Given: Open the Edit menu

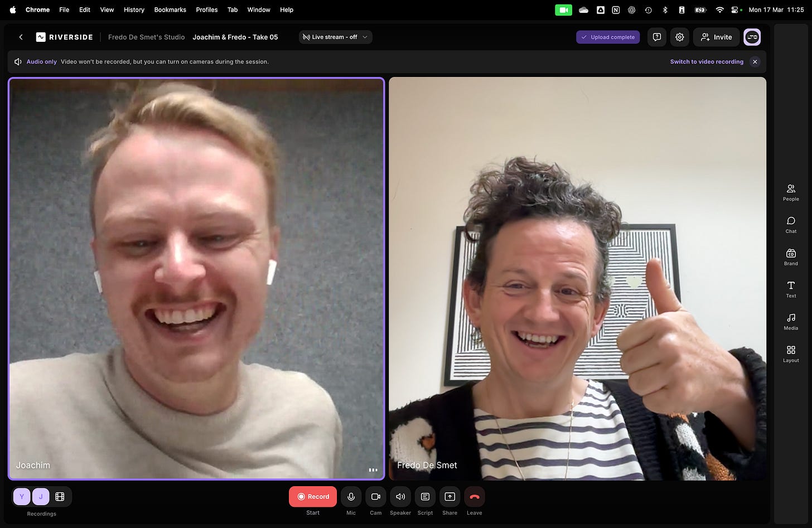Looking at the screenshot, I should 85,9.
